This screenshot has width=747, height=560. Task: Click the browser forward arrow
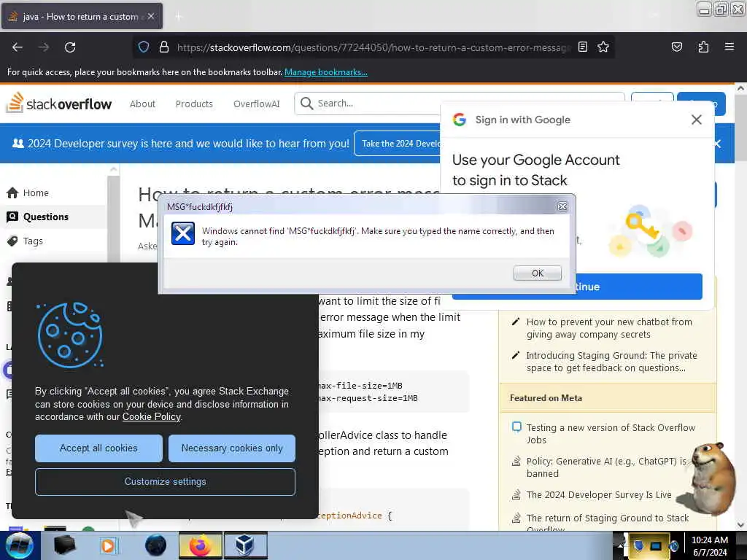point(44,47)
